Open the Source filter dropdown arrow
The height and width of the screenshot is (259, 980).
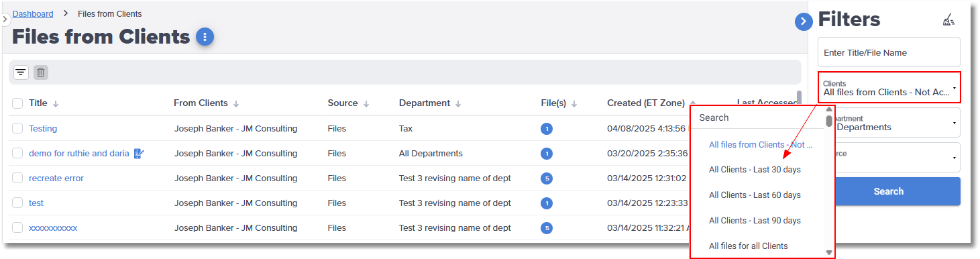(x=954, y=158)
